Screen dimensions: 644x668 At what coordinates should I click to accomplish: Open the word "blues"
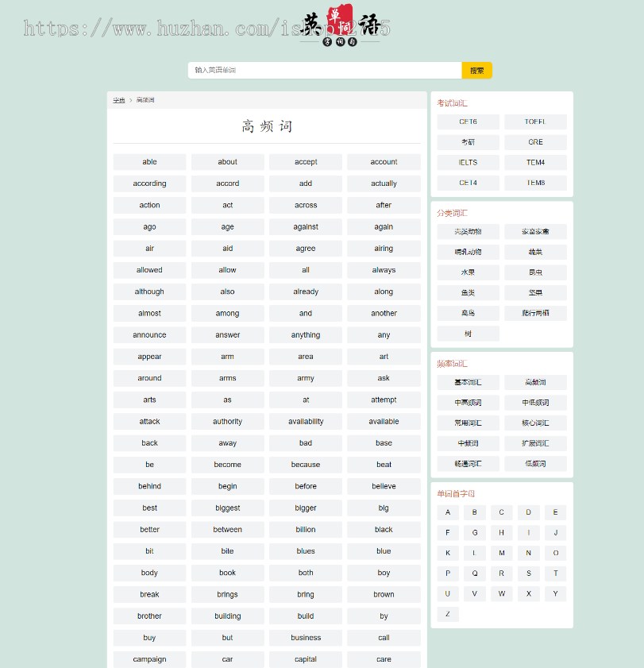tap(306, 551)
